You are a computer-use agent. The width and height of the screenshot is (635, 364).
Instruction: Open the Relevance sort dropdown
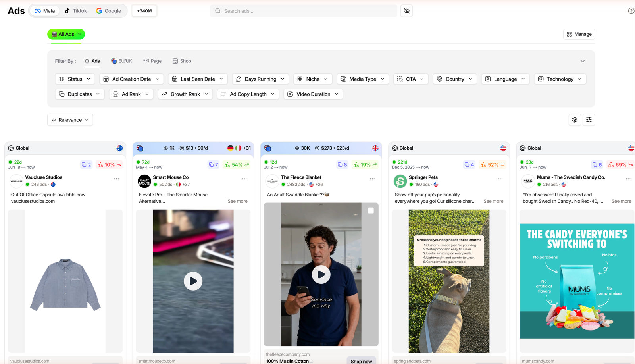pos(70,120)
